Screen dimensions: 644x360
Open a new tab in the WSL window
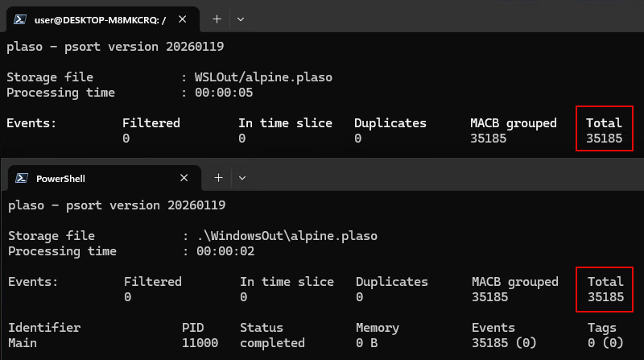(217, 19)
